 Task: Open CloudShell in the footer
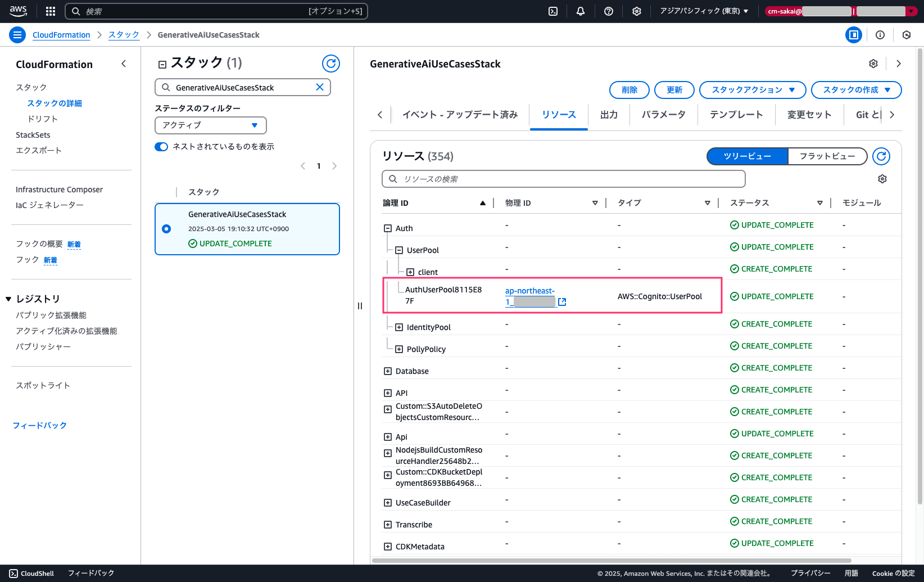[32, 574]
